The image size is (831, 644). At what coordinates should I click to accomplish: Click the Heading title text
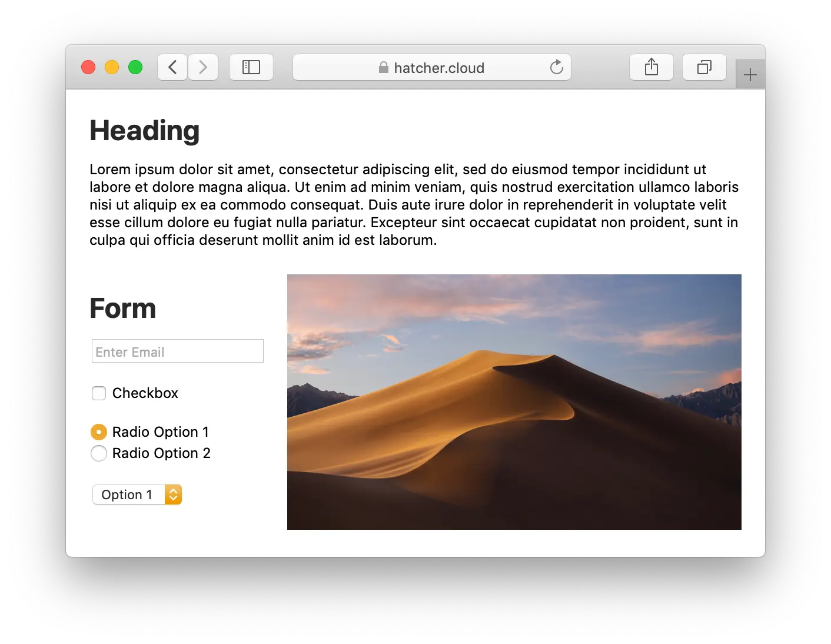point(144,130)
